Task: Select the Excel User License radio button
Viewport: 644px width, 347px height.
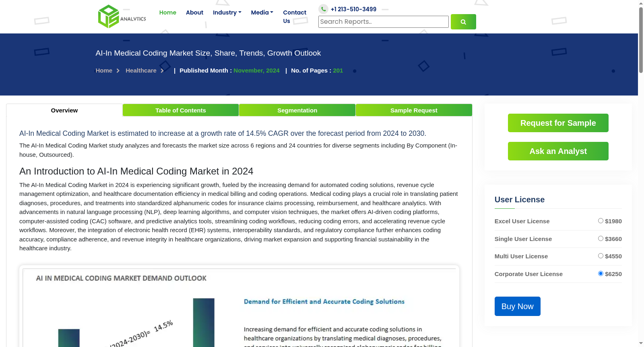Action: pos(601,221)
